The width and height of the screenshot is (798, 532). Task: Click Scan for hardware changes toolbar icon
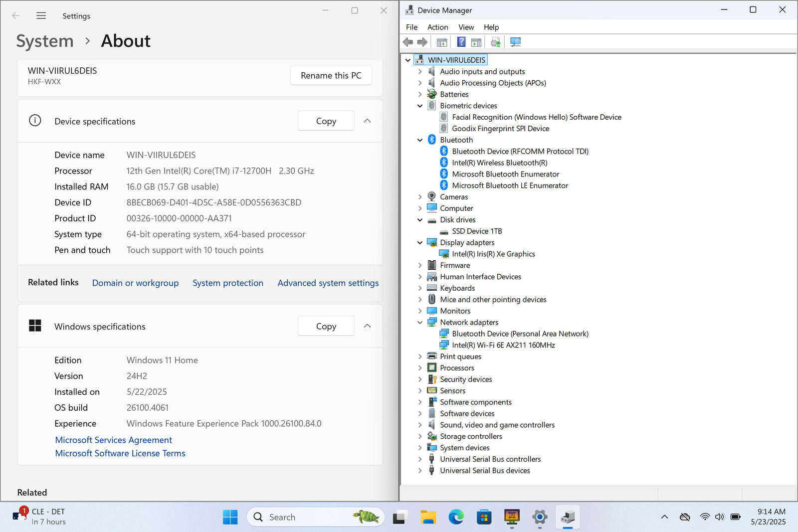(515, 42)
